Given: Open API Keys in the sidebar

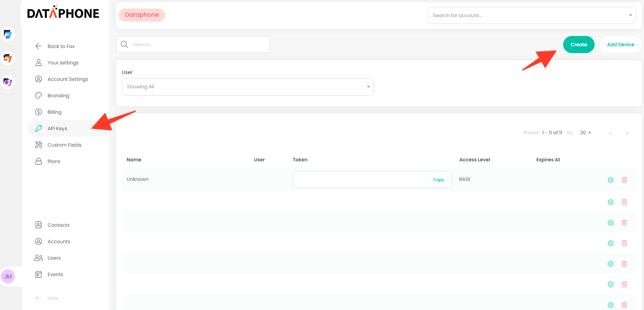Looking at the screenshot, I should pos(57,128).
